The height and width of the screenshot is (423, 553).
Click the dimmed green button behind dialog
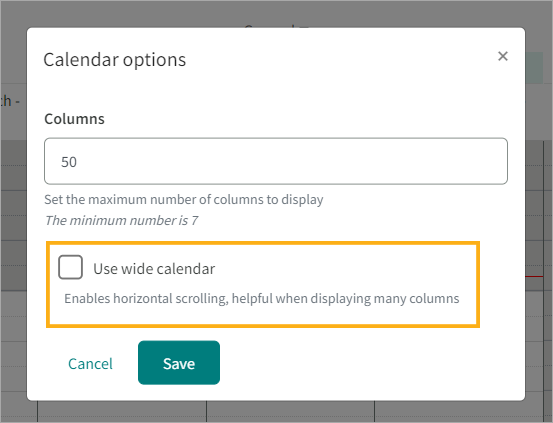[x=534, y=68]
